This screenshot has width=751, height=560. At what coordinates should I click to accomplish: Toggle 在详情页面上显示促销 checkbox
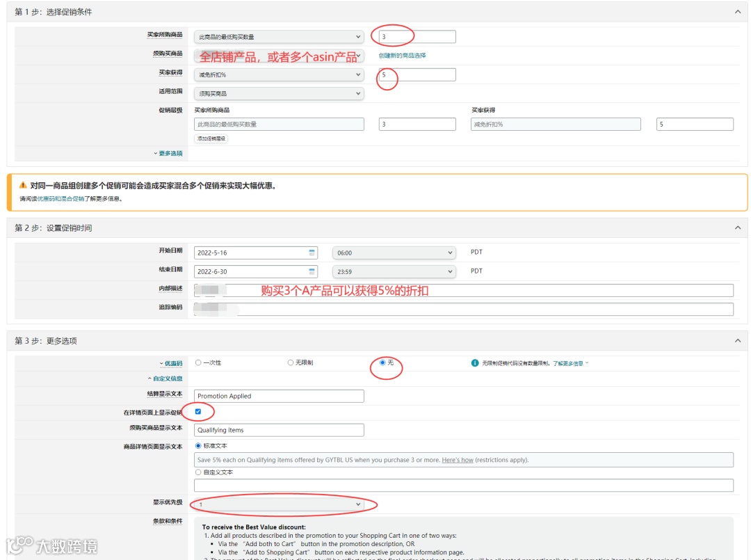click(x=198, y=412)
